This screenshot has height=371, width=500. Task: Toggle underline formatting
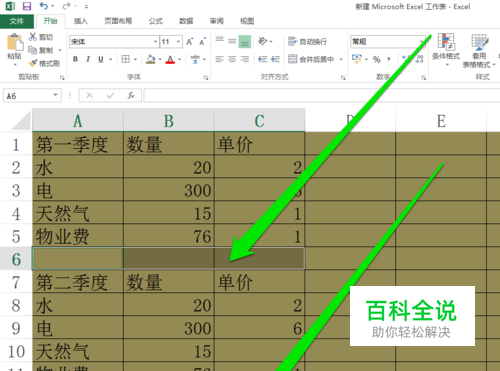101,59
